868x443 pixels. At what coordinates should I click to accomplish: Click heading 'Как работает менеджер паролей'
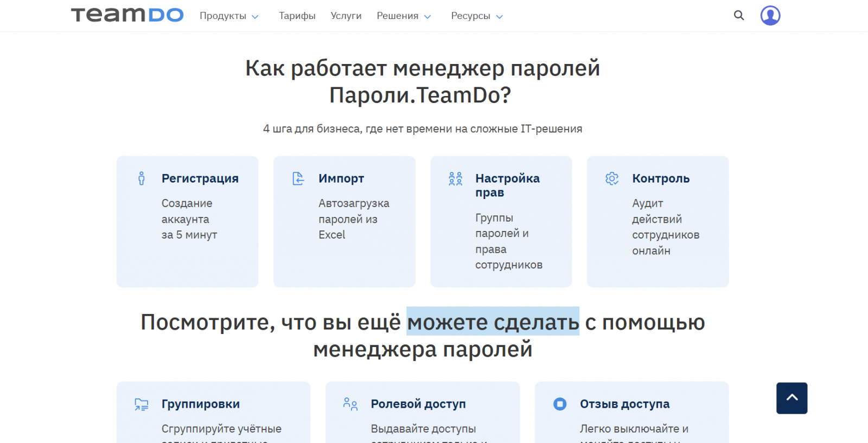[423, 68]
